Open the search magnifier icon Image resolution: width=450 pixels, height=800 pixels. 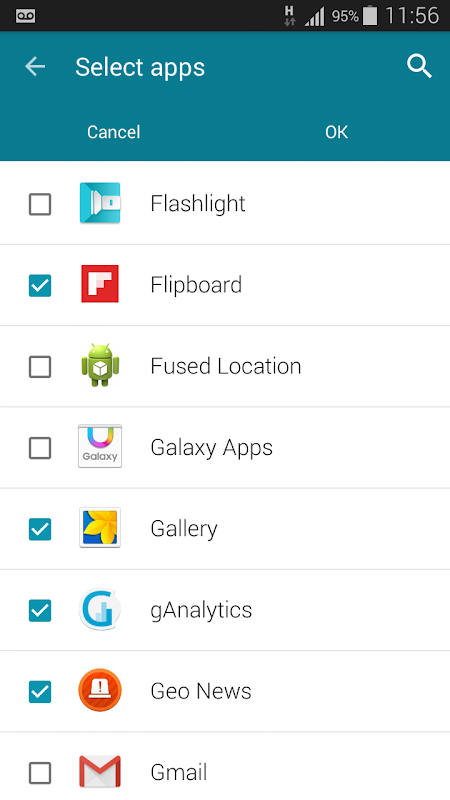pos(419,67)
